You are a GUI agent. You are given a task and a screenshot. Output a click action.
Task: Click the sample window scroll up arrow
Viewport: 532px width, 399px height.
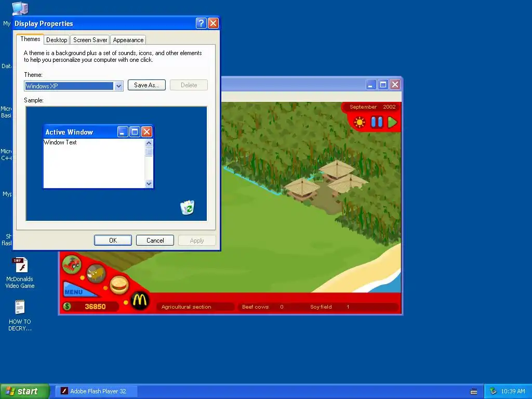coord(149,143)
